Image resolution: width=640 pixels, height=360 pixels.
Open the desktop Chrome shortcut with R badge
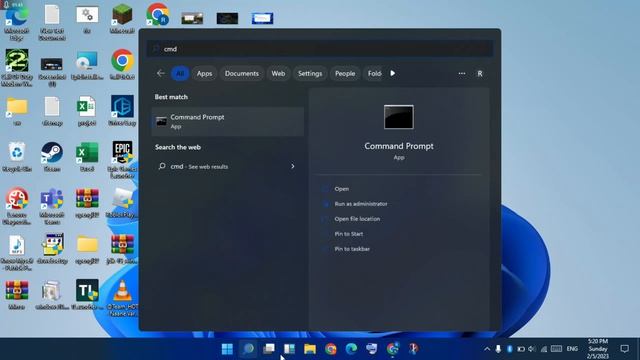(158, 14)
